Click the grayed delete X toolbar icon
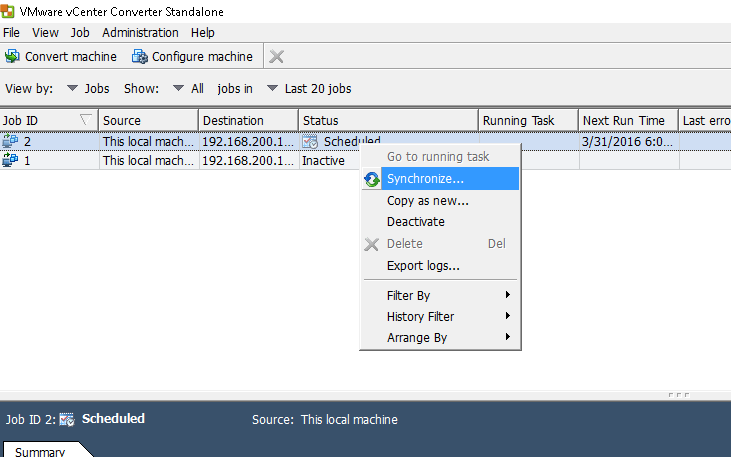The image size is (731, 457). (x=277, y=57)
